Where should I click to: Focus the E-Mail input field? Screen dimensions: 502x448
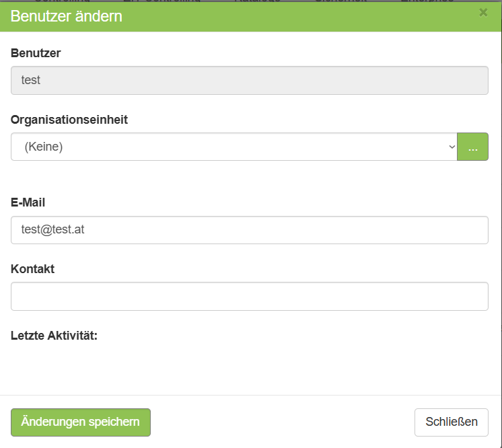(x=249, y=230)
